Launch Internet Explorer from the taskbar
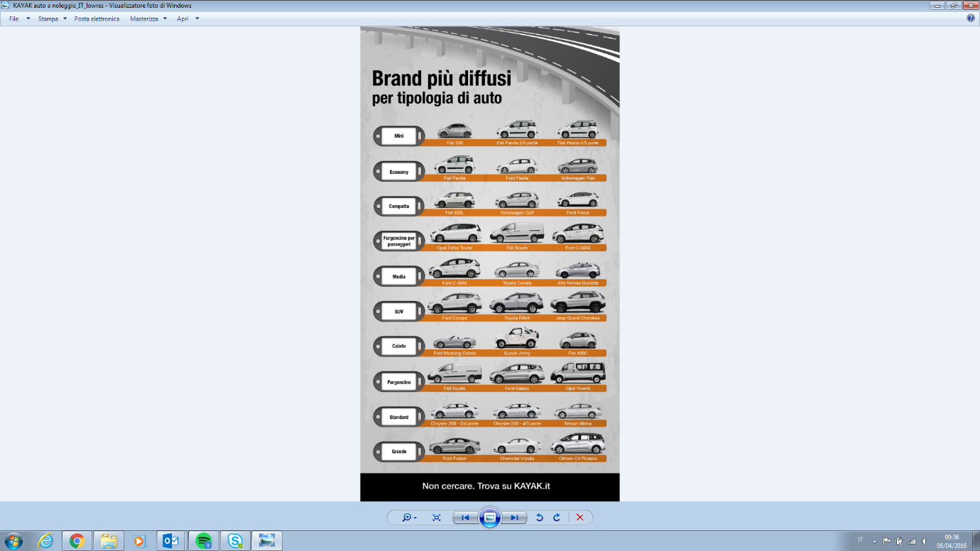980x551 pixels. tap(46, 540)
